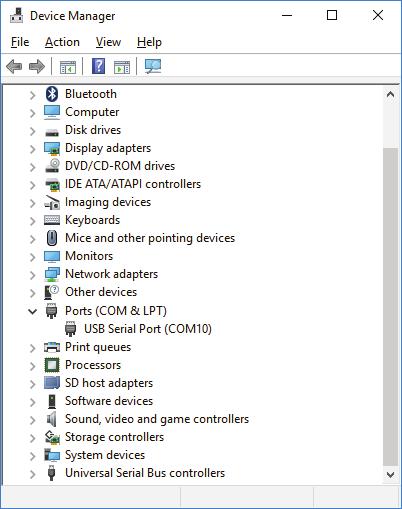Screen dimensions: 402x509
Task: Click the Bluetooth category icon
Action: pyautogui.click(x=52, y=94)
